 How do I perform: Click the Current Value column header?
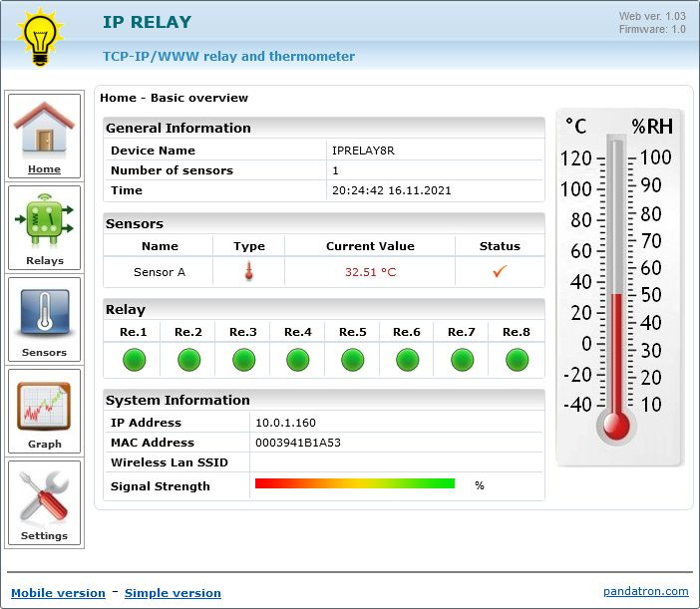tap(370, 246)
